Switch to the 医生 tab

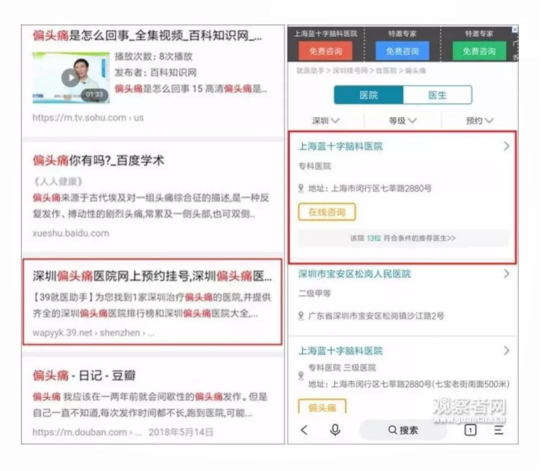tap(437, 95)
